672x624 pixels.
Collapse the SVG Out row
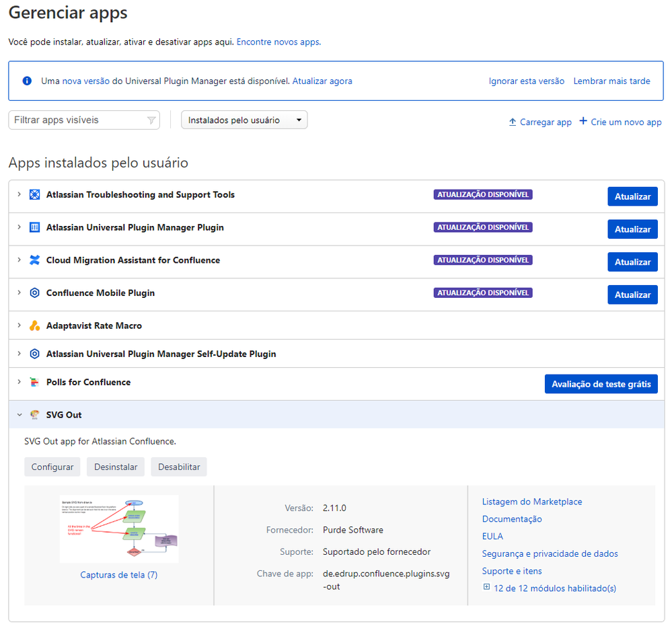coord(19,415)
